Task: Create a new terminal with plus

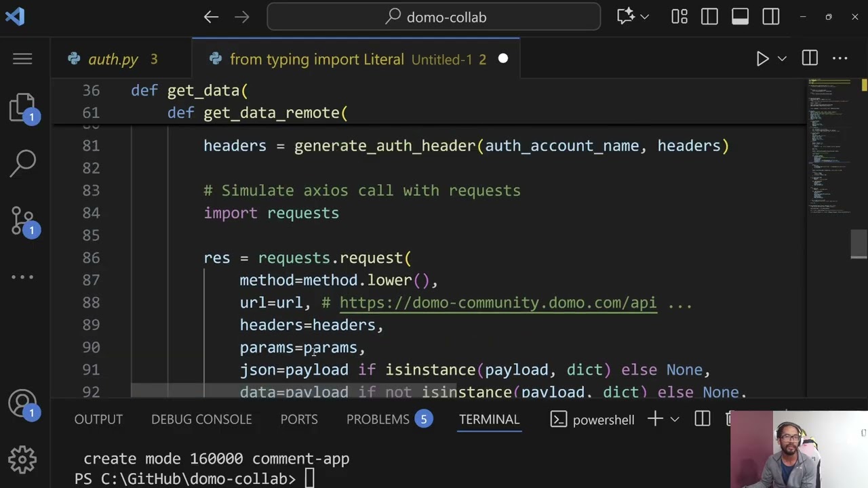Action: [655, 420]
